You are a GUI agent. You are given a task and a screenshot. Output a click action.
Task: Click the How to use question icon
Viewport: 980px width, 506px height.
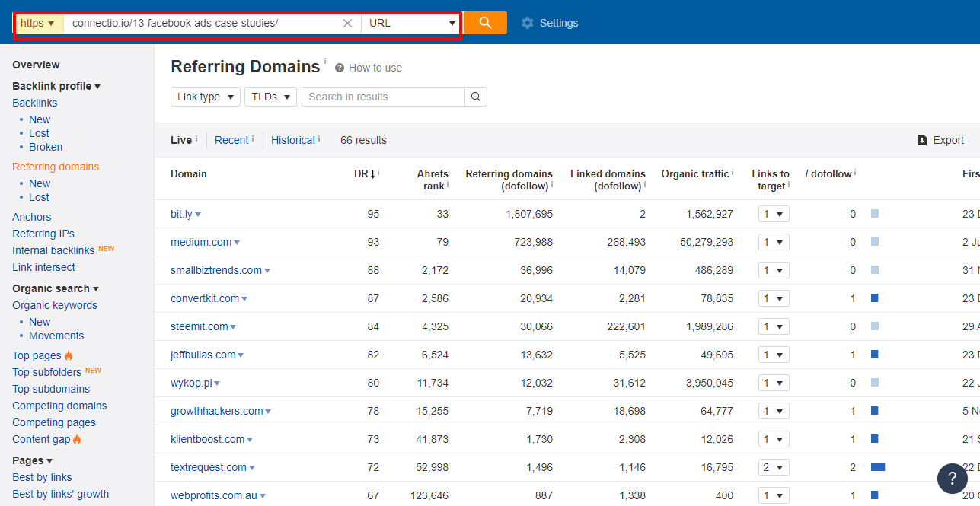[340, 68]
